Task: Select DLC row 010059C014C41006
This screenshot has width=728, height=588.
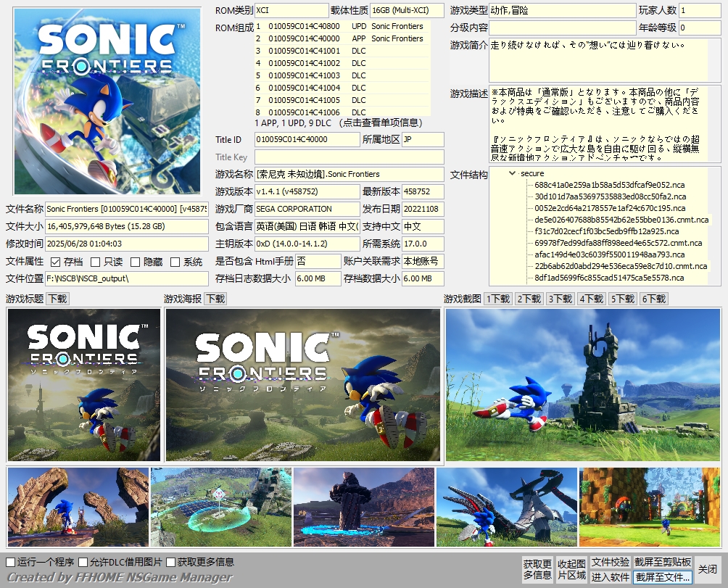Action: click(x=342, y=112)
